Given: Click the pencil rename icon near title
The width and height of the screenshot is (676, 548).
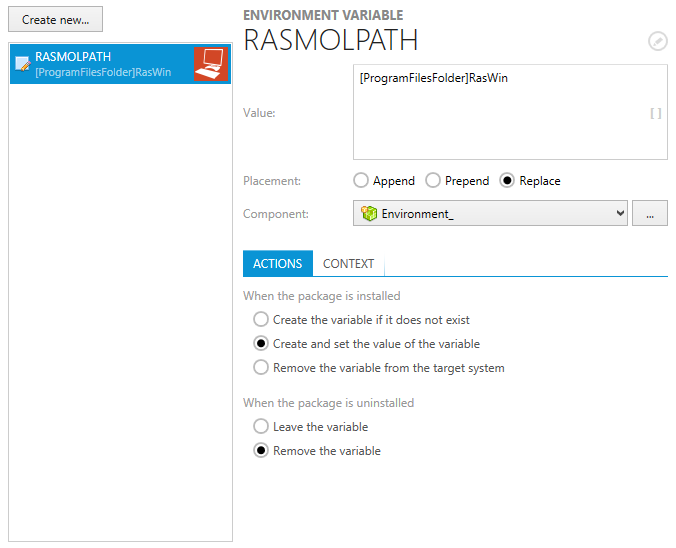Looking at the screenshot, I should tap(657, 41).
